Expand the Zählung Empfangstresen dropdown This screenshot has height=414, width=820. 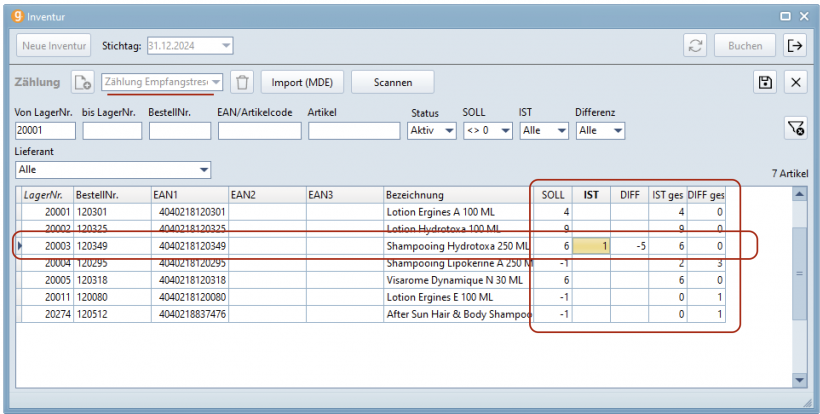(216, 82)
